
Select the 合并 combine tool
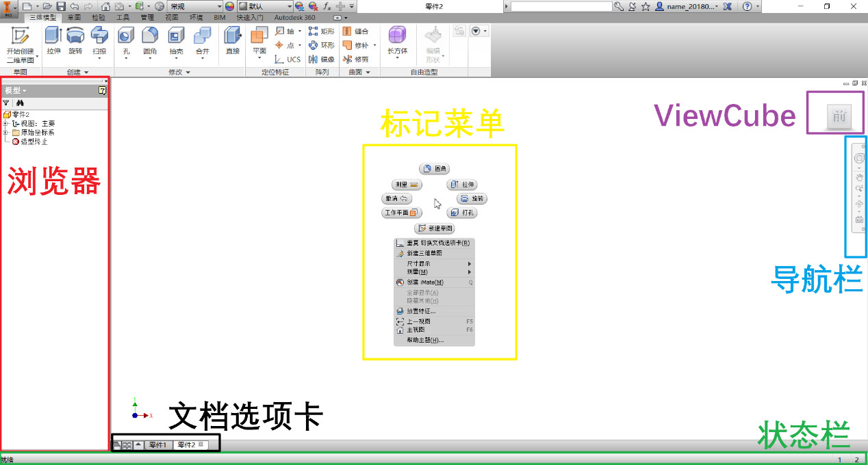click(x=202, y=42)
